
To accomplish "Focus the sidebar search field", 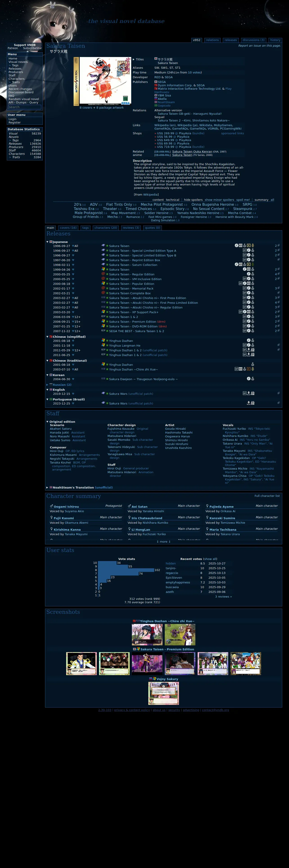I will (x=25, y=107).
